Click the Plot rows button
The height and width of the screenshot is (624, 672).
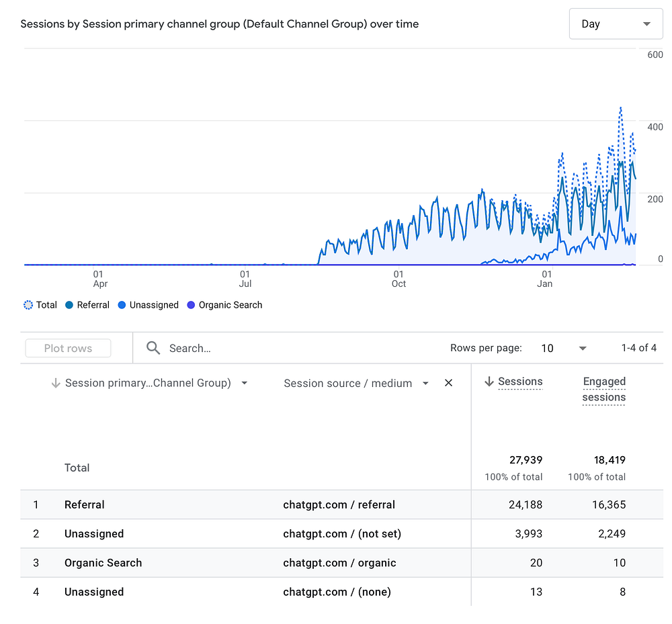coord(68,348)
